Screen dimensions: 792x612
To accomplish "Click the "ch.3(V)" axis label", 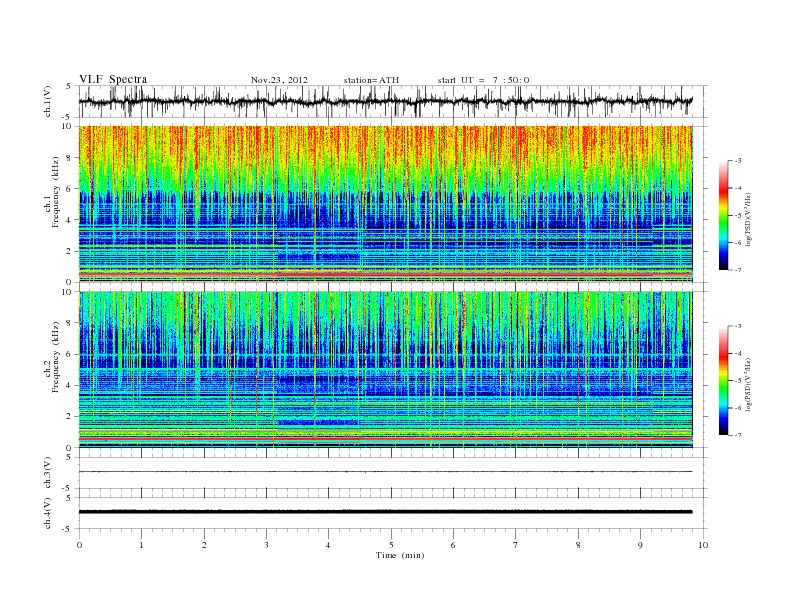I will click(x=48, y=473).
